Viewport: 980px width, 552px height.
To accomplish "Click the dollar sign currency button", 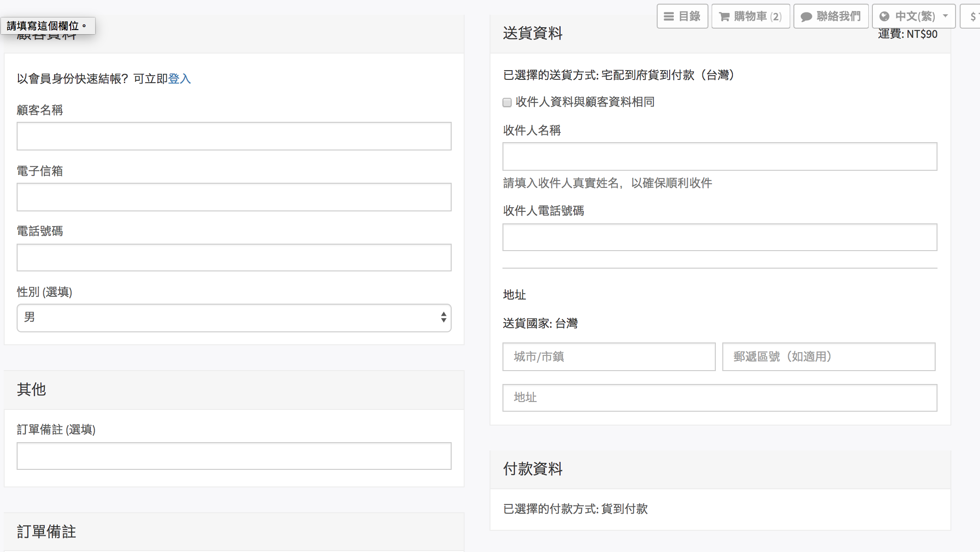I will coord(972,17).
